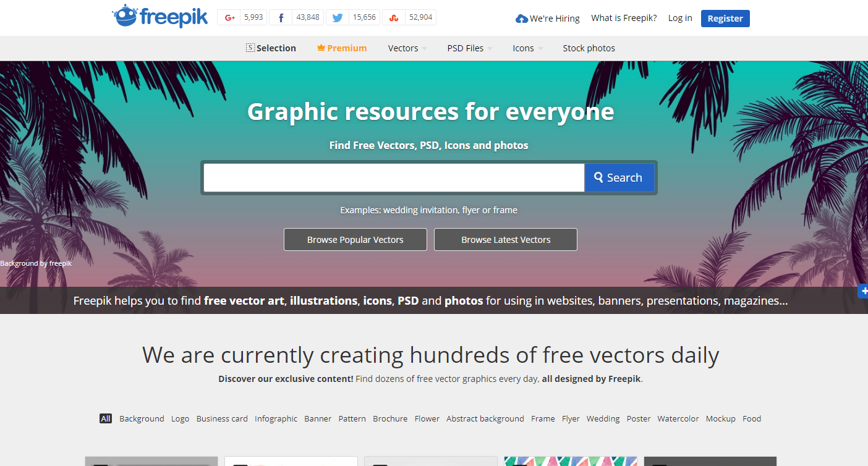Open the Stock photos menu item
Image resolution: width=868 pixels, height=466 pixels.
click(x=589, y=48)
